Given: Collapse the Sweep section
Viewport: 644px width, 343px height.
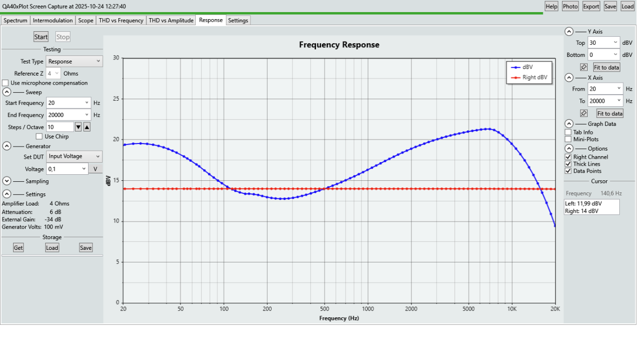Looking at the screenshot, I should pos(7,92).
